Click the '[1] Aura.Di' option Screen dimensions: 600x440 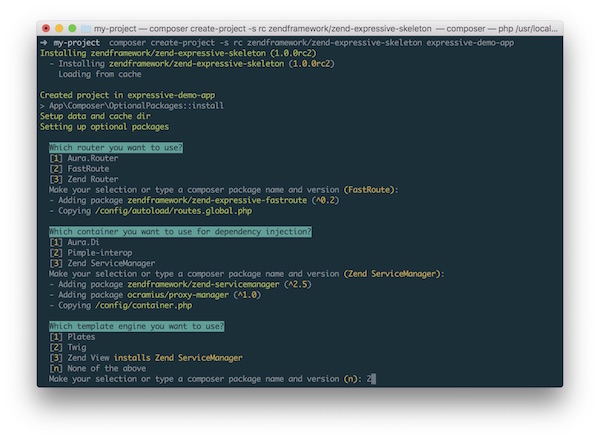click(75, 242)
